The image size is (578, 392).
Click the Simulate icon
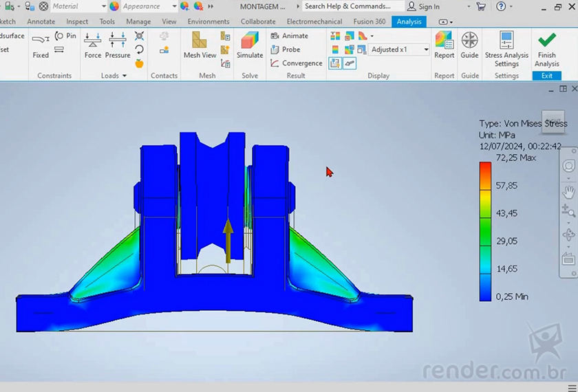click(x=250, y=45)
